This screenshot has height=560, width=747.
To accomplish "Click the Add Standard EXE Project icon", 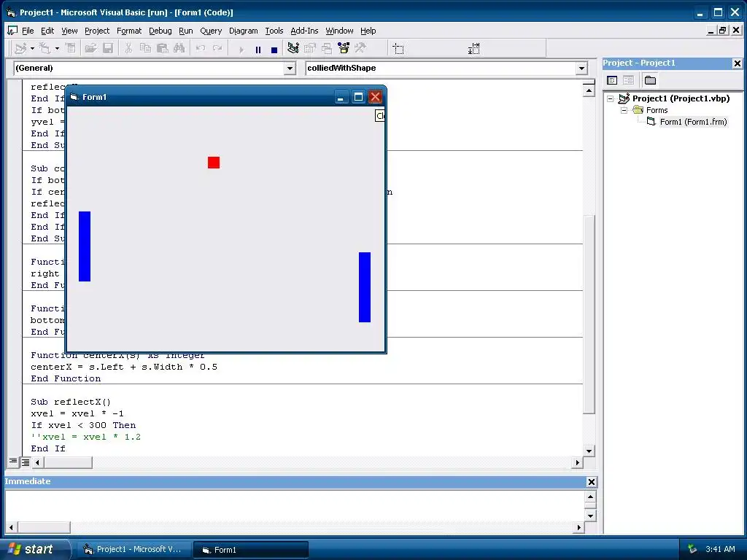I will point(20,48).
